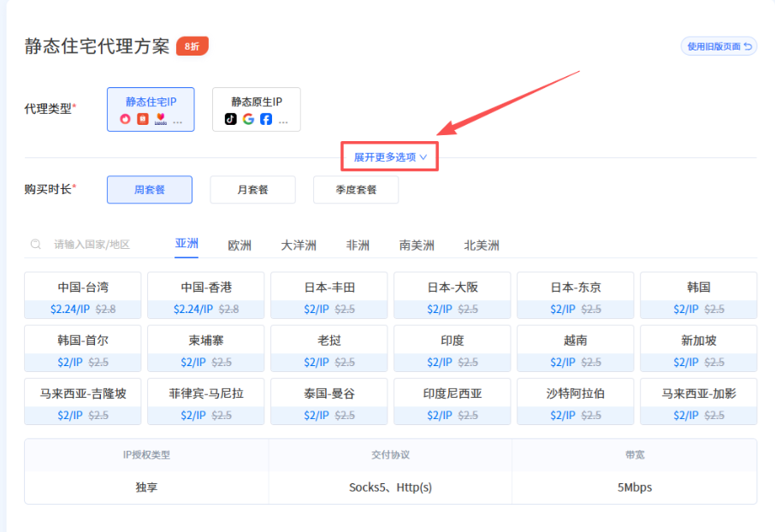Viewport: 775px width, 532px height.
Task: Click the 交付协议 column header
Action: coord(390,455)
